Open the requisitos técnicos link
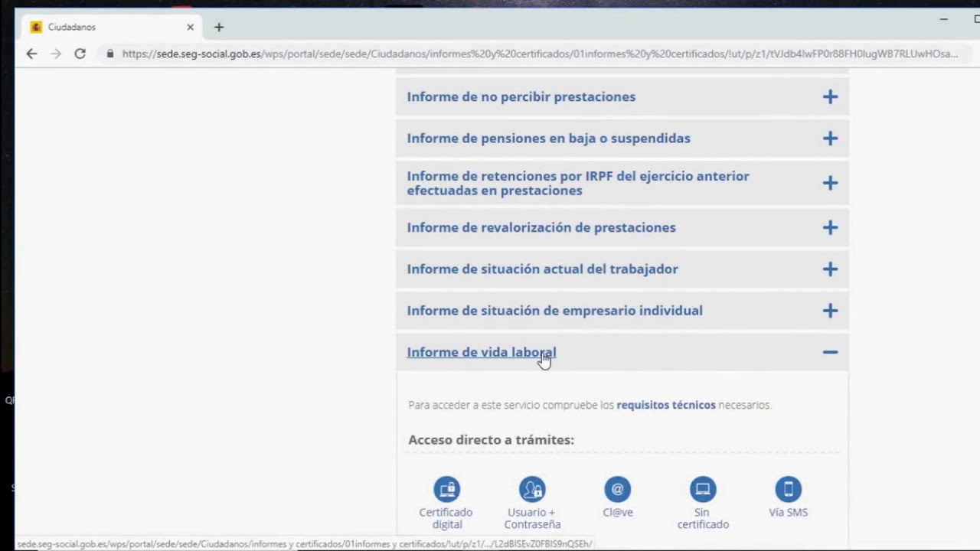This screenshot has height=551, width=980. (x=665, y=405)
